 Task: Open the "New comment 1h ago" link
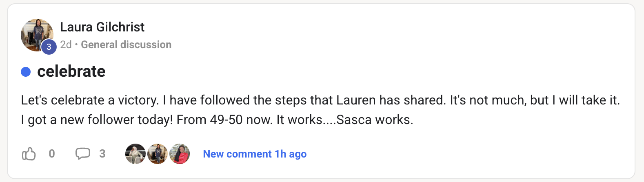coord(255,154)
